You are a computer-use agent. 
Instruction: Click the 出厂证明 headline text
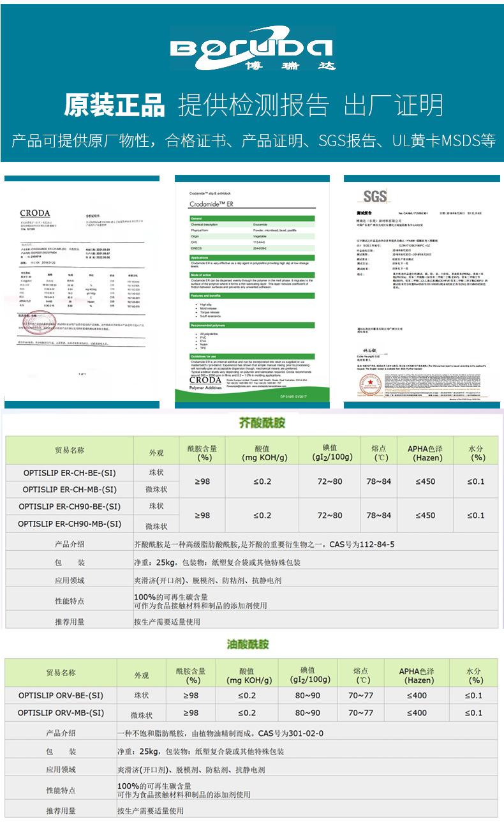[393, 105]
